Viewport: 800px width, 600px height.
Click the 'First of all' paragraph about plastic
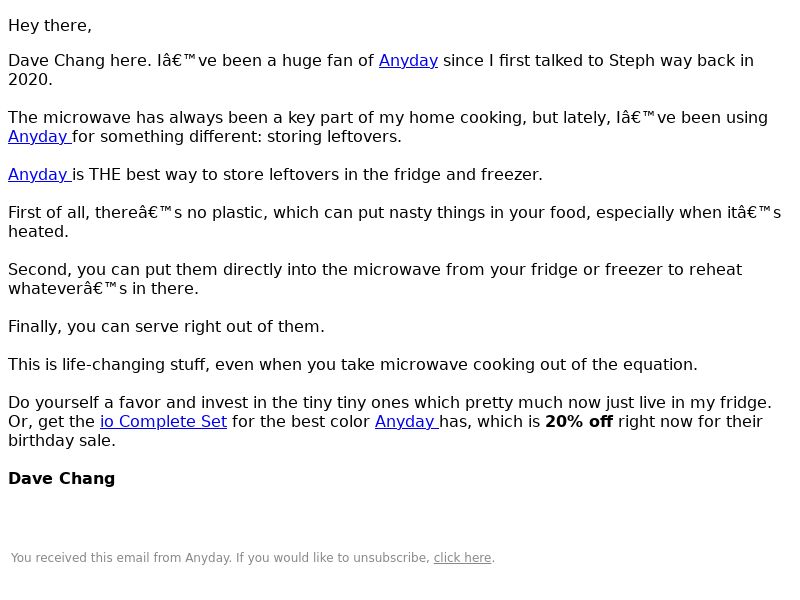394,222
